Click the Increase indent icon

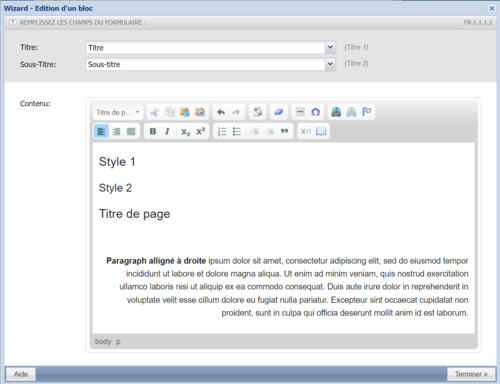pos(269,132)
